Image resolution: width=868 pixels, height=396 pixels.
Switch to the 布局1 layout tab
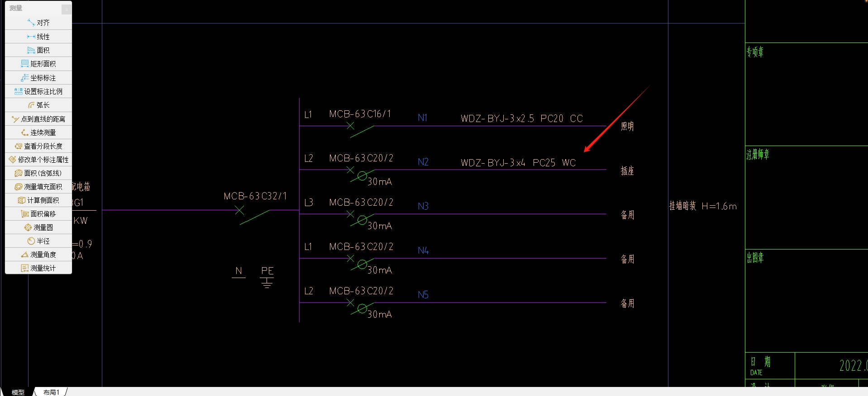51,392
